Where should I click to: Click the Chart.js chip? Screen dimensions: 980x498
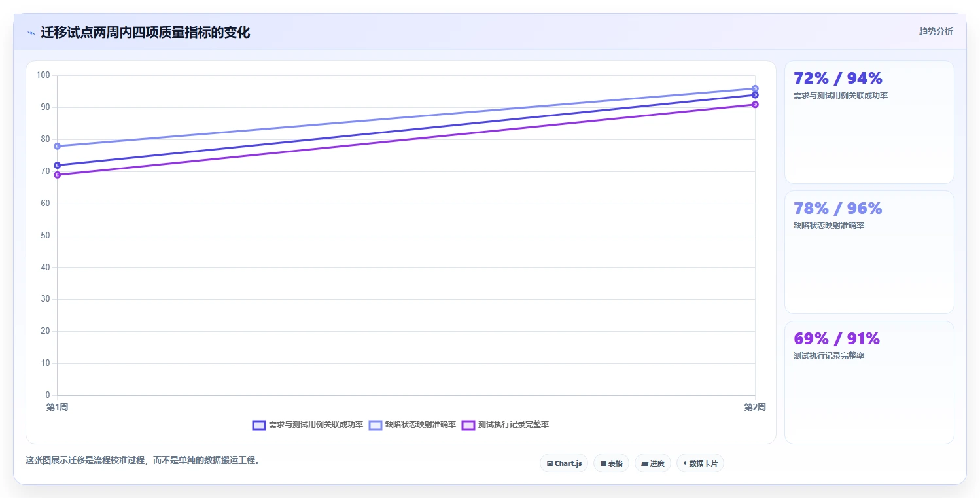(x=564, y=463)
